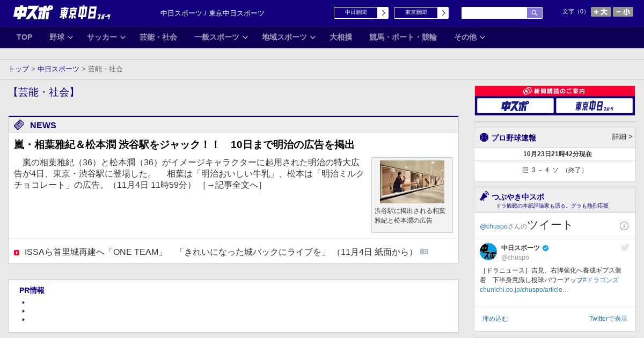
Task: Expand the 野球 dropdown chevron
Action: click(x=70, y=37)
